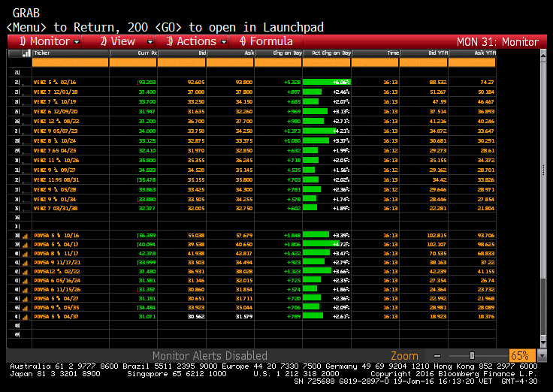Click the down arrow beside the 65% zoom box
Image resolution: width=553 pixels, height=392 pixels.
[x=542, y=356]
